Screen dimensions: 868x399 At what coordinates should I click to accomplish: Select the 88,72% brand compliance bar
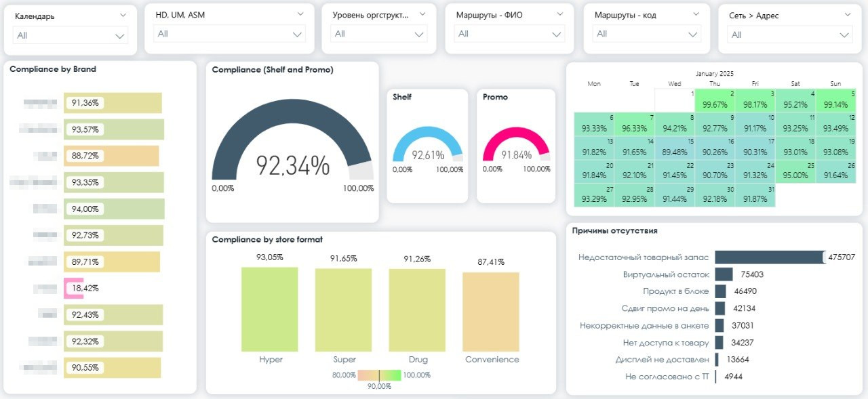(x=111, y=156)
